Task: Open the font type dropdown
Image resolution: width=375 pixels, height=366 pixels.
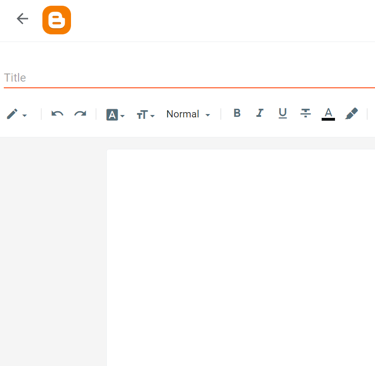Action: (x=115, y=115)
